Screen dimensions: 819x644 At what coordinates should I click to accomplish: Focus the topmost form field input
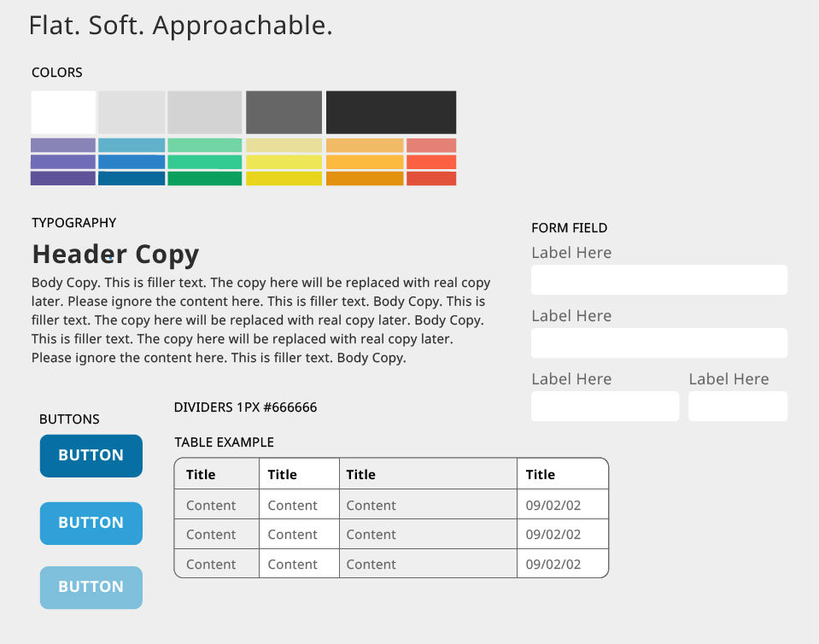coord(658,279)
